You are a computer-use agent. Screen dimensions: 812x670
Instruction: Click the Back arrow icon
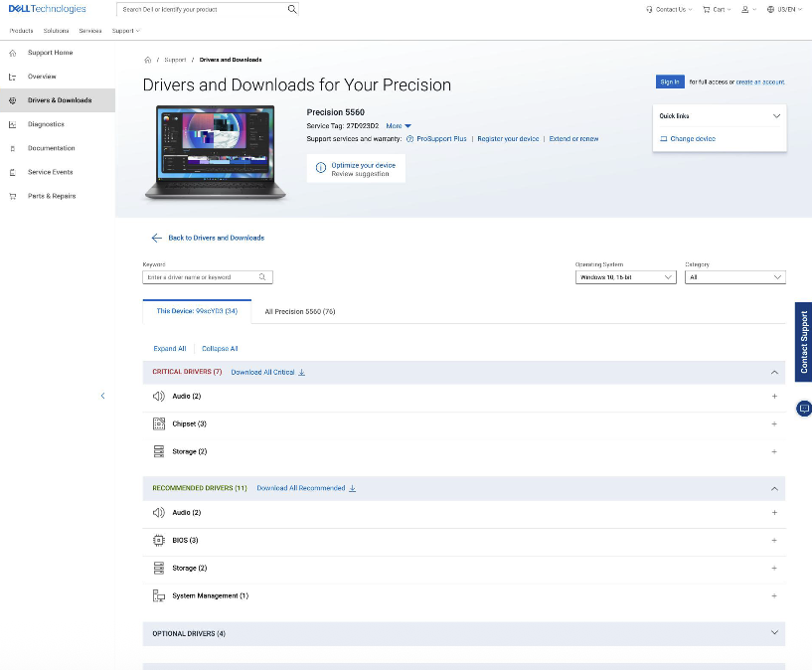tap(156, 238)
